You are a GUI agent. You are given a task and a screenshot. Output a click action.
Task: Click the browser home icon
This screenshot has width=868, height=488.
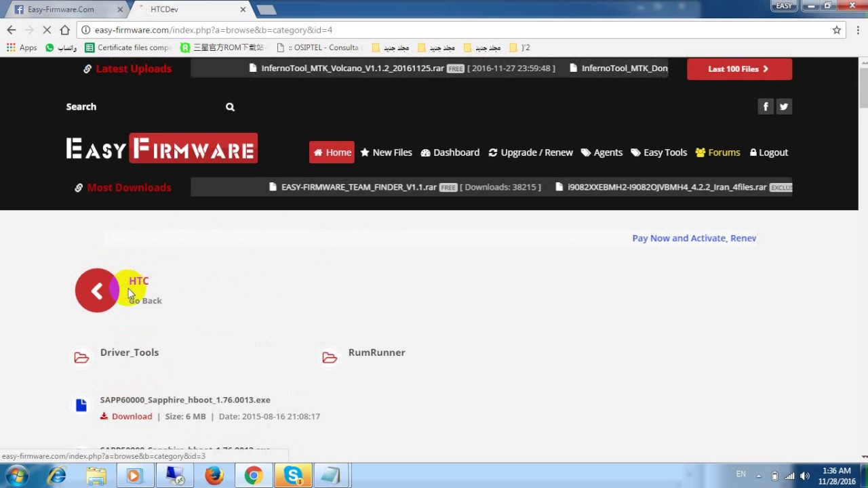pos(64,30)
